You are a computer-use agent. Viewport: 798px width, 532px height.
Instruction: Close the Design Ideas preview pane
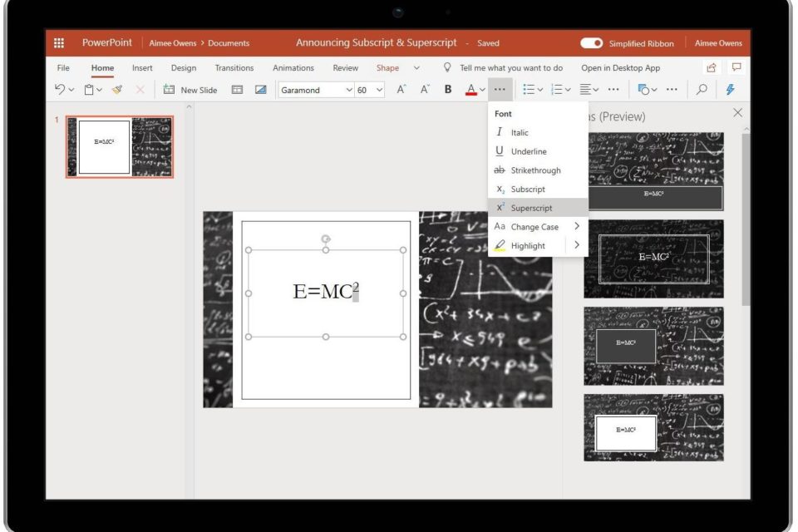pos(737,112)
